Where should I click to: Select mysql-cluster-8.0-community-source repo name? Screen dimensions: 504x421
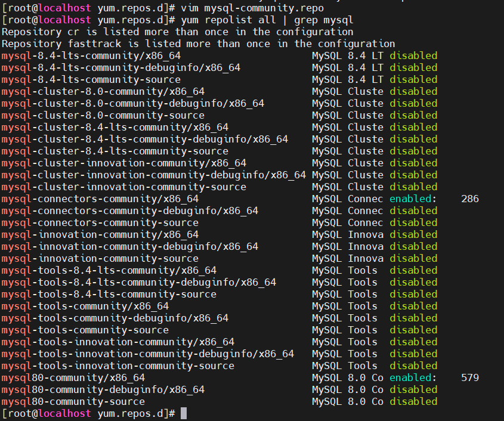tap(103, 115)
